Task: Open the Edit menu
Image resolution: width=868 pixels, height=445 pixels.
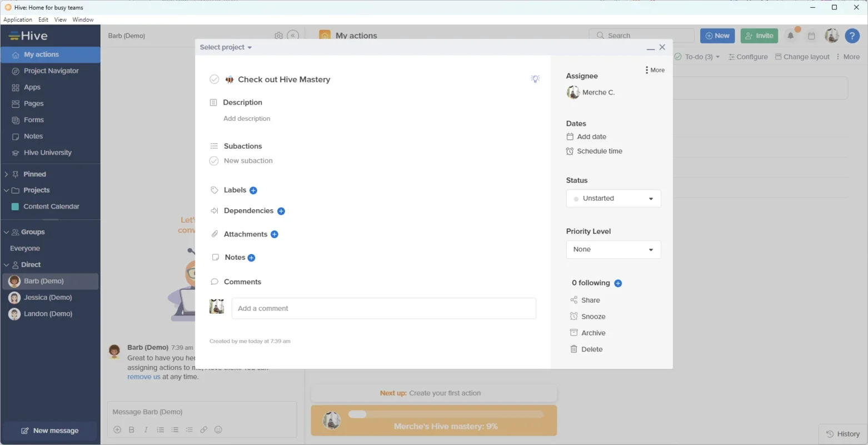Action: click(x=43, y=19)
